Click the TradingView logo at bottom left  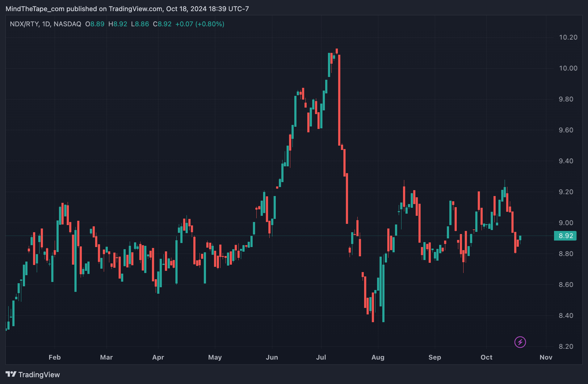coord(33,374)
